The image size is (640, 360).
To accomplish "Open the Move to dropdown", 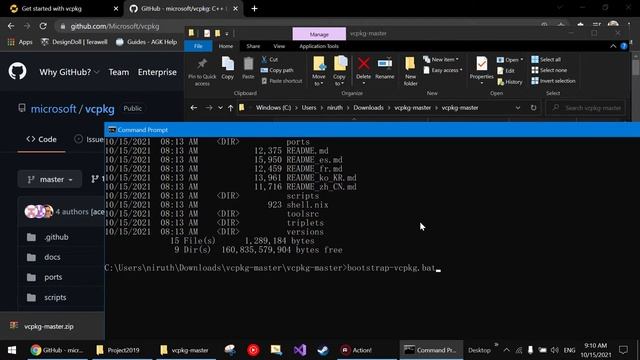I will click(x=319, y=71).
